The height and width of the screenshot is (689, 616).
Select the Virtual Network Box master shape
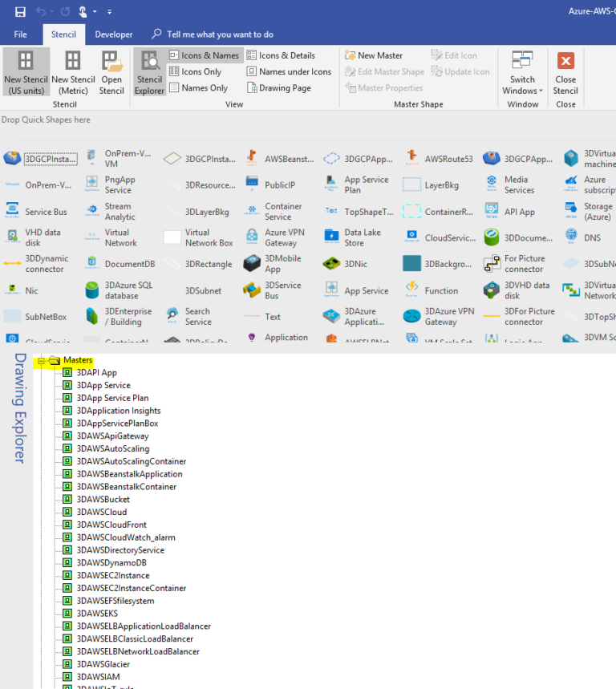coord(199,237)
